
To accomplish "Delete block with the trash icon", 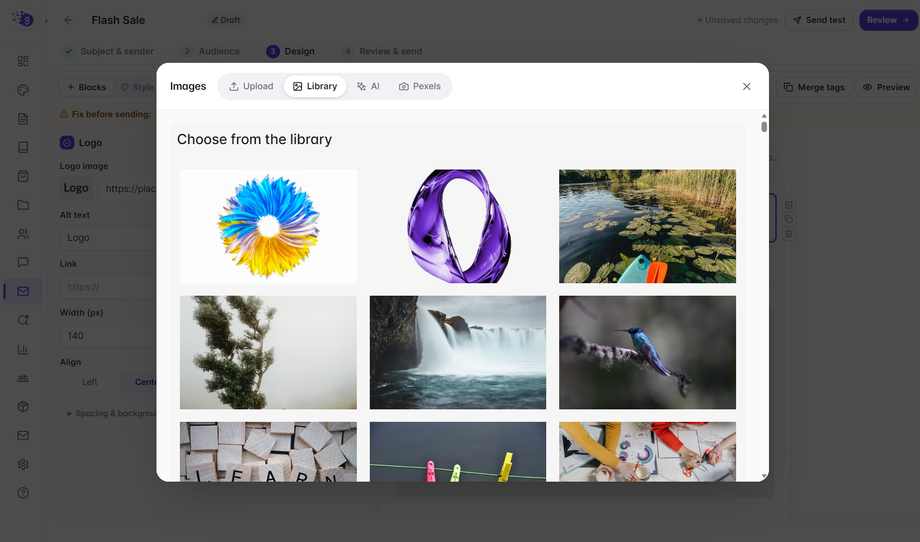I will [x=789, y=233].
